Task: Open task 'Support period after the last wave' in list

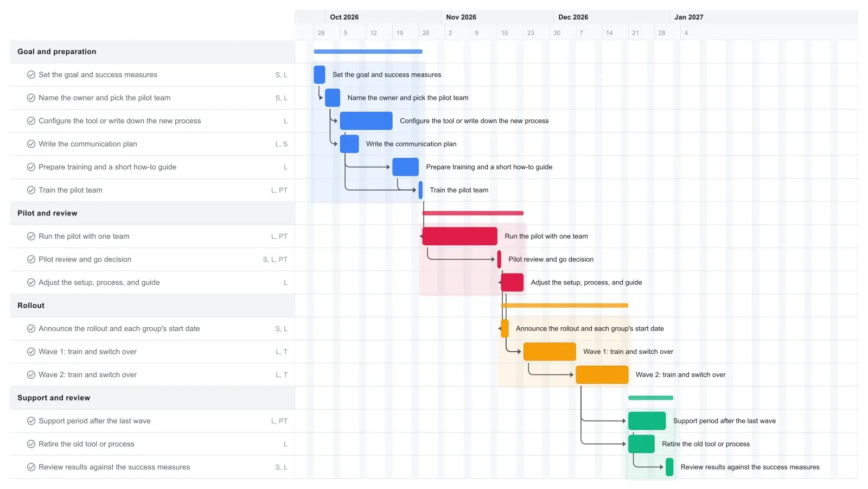Action: (94, 421)
